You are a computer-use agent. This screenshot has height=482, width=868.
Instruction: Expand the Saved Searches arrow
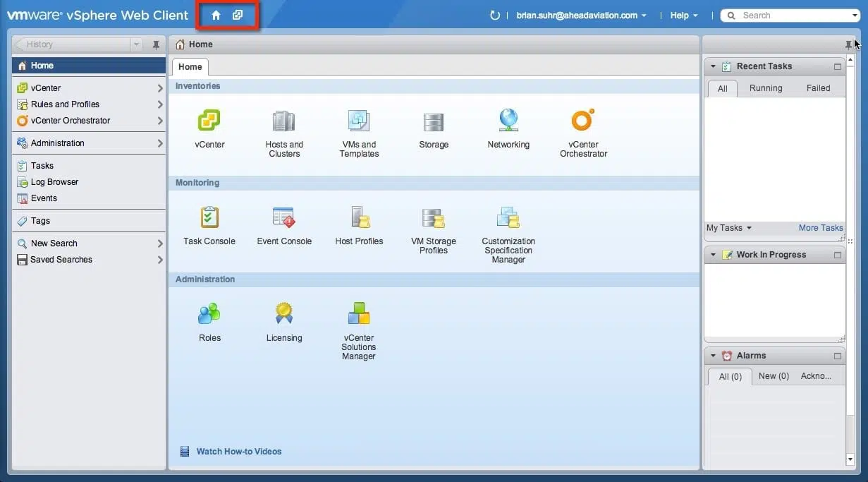coord(160,260)
